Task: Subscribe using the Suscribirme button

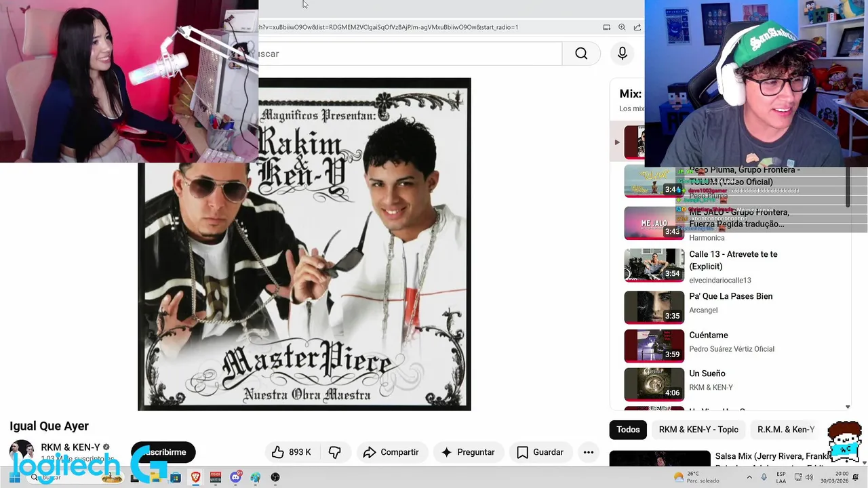Action: (163, 452)
